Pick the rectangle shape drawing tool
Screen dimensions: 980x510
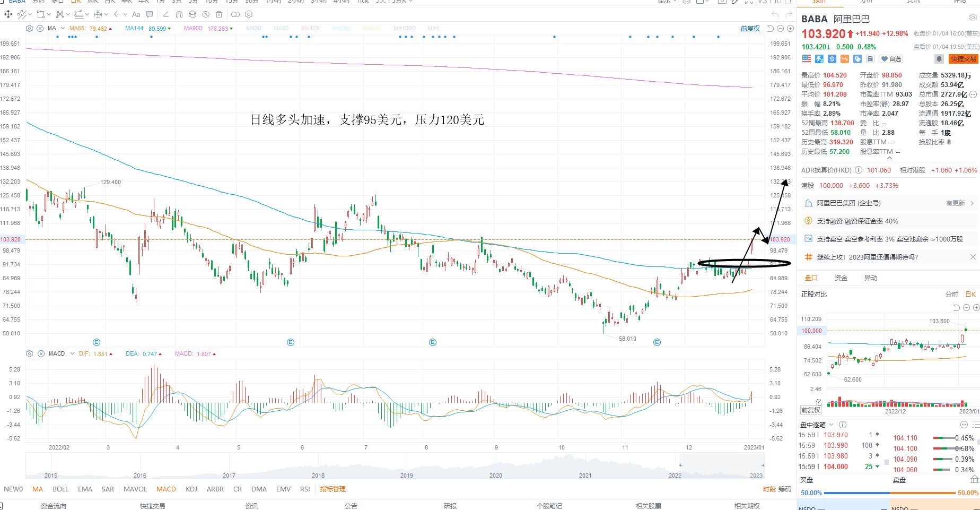40,14
